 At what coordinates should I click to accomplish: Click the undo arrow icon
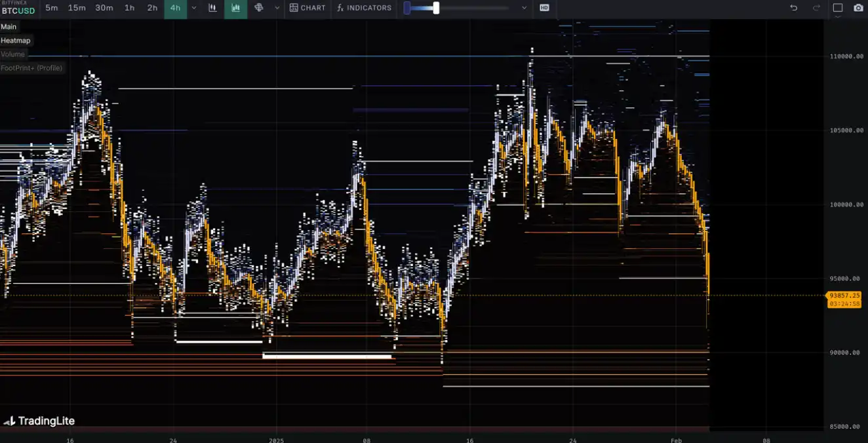794,8
